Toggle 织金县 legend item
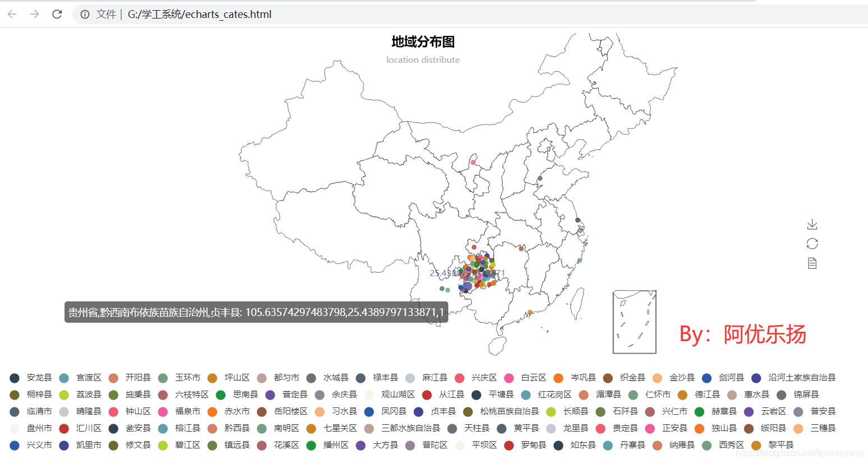 point(624,378)
